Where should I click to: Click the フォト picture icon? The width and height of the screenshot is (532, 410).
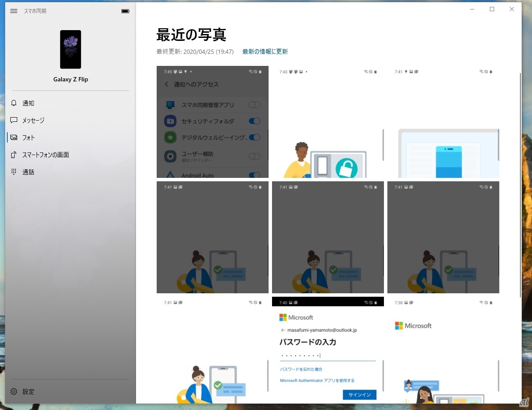(x=14, y=138)
